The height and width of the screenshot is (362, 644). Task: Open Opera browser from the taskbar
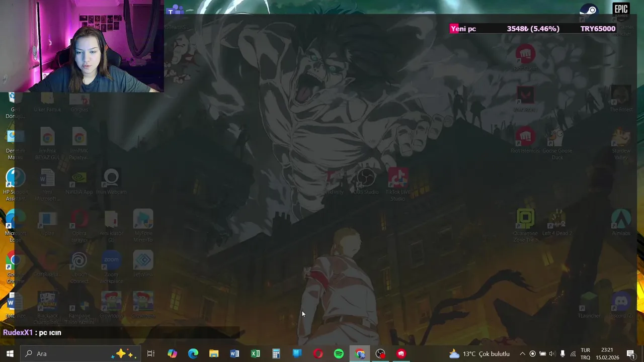(x=318, y=353)
